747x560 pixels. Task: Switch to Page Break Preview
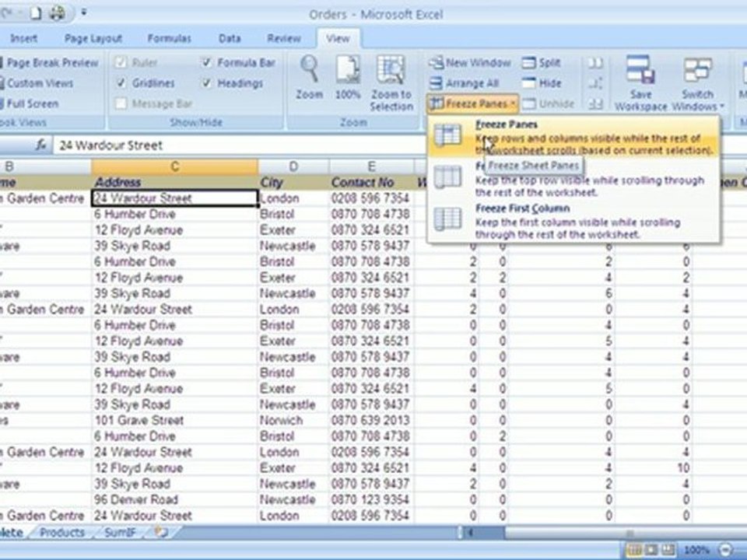[x=48, y=63]
